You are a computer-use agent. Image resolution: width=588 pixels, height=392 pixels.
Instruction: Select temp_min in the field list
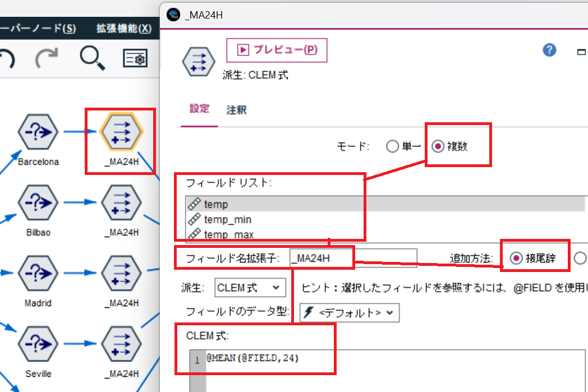coord(385,219)
